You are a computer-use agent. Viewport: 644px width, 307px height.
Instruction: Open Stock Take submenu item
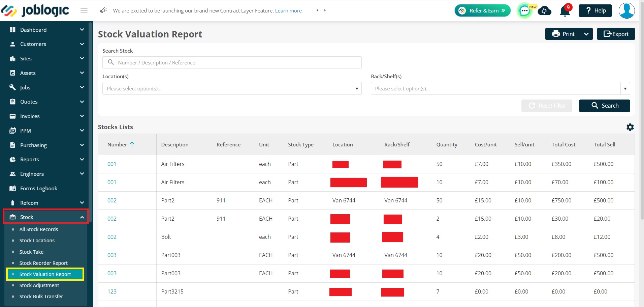coord(31,252)
